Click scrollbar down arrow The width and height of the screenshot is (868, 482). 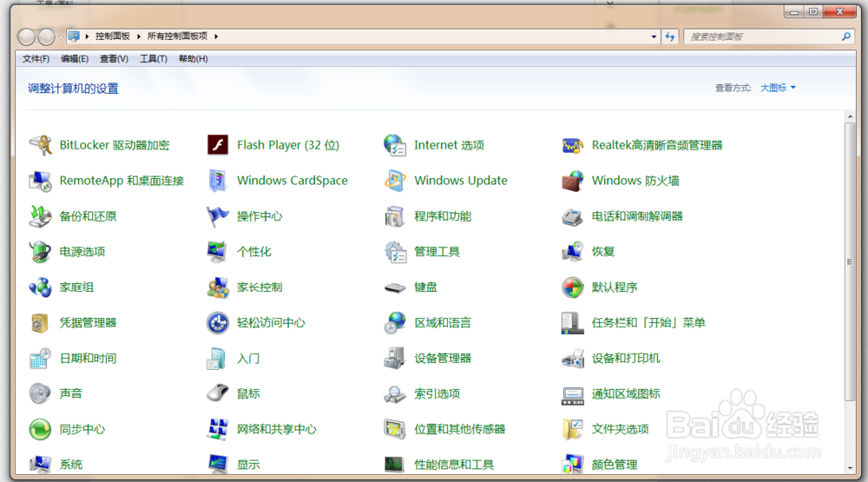click(850, 468)
